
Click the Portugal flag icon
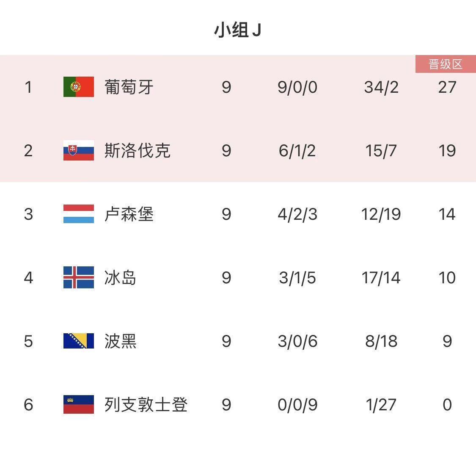pos(79,87)
